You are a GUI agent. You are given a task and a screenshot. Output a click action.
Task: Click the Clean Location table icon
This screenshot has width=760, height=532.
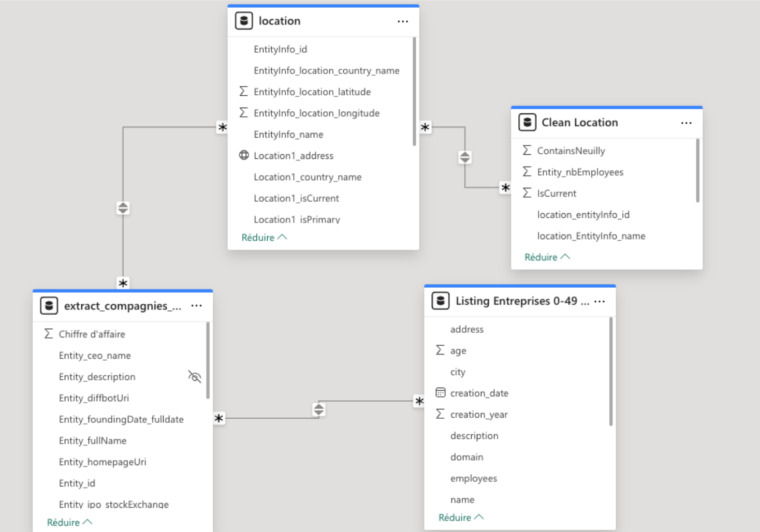(527, 123)
